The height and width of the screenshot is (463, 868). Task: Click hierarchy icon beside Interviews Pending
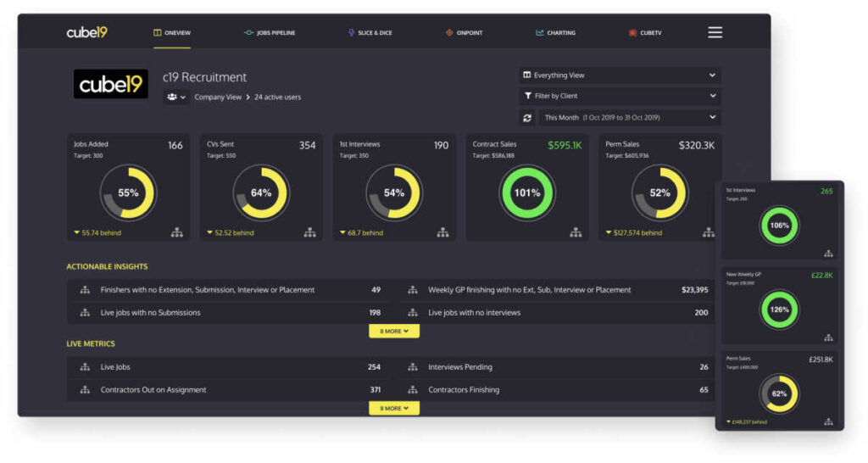coord(413,366)
